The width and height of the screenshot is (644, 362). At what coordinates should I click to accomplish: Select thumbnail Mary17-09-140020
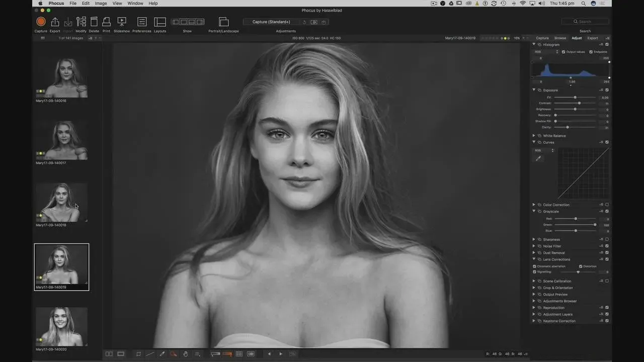(x=61, y=326)
